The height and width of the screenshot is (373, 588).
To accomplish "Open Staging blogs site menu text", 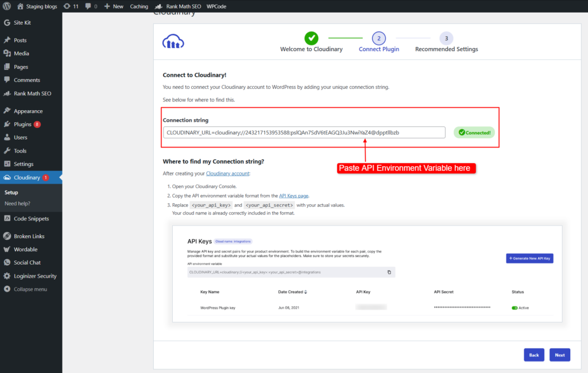I will pyautogui.click(x=41, y=6).
